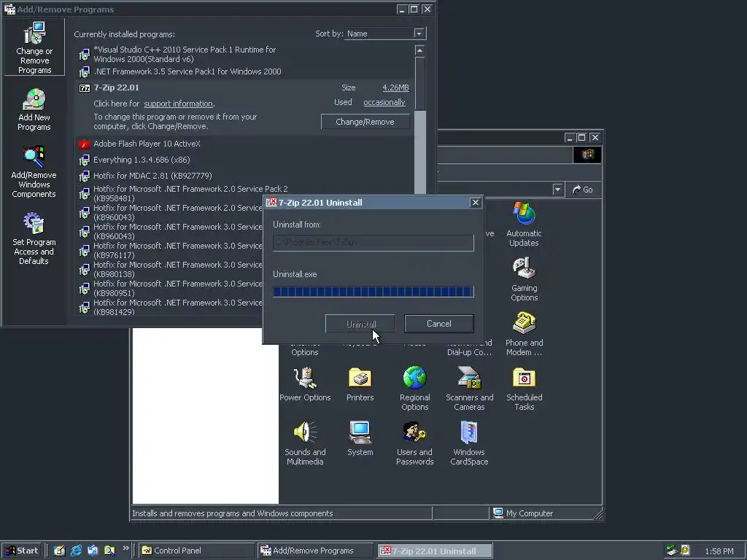Close the 7-Zip Uninstall dialog
Screen dimensions: 747x560
point(475,203)
